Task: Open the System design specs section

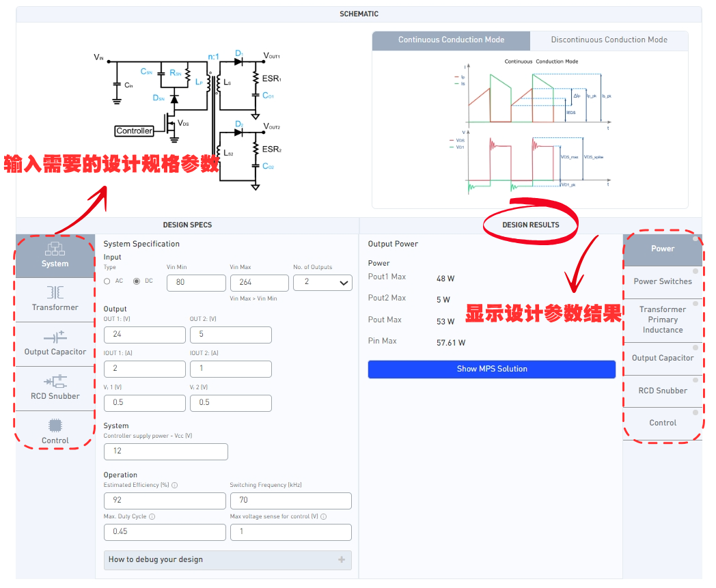Action: point(55,255)
